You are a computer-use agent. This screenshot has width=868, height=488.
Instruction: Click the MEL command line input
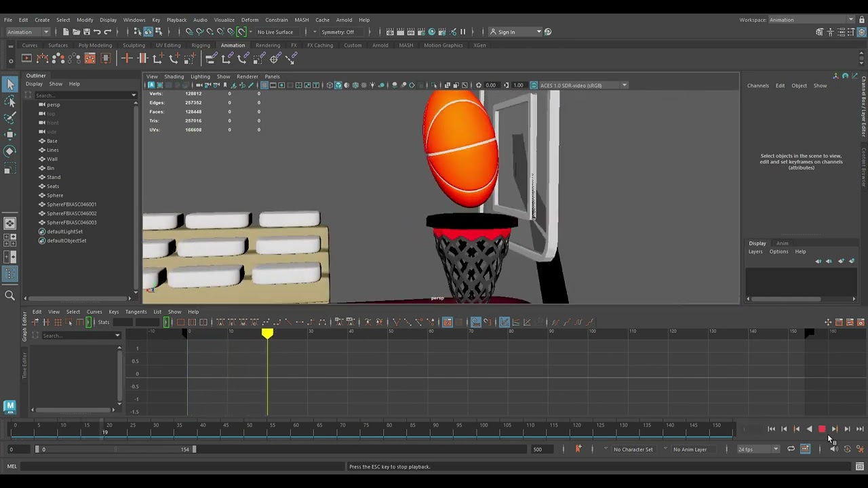pyautogui.click(x=183, y=466)
